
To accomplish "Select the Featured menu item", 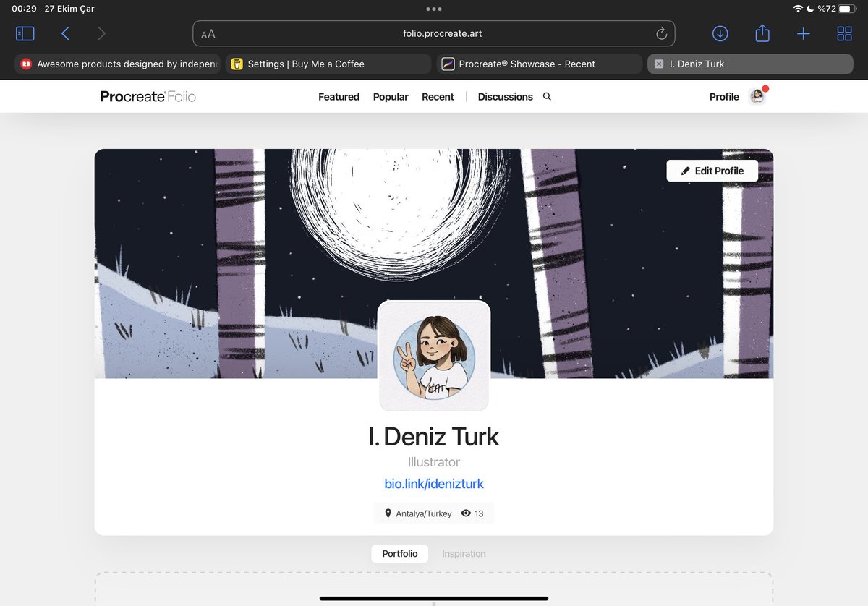I will [339, 96].
